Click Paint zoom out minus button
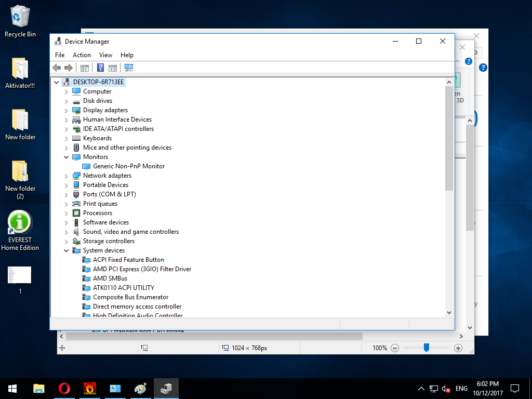 (x=395, y=348)
